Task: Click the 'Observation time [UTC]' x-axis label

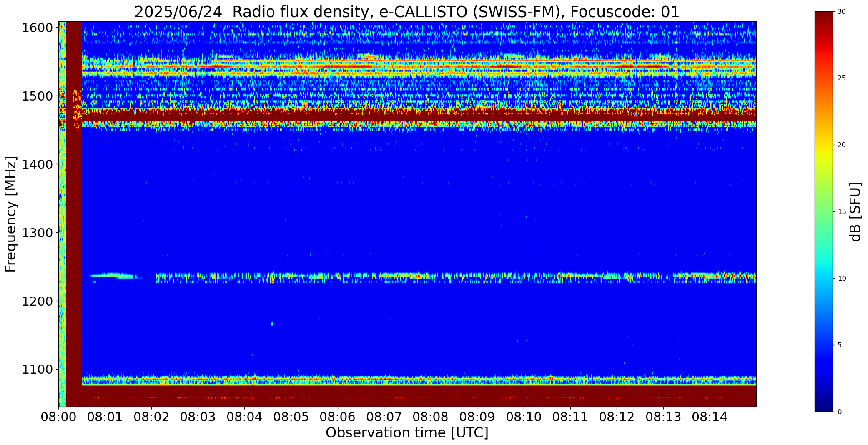Action: coord(407,433)
